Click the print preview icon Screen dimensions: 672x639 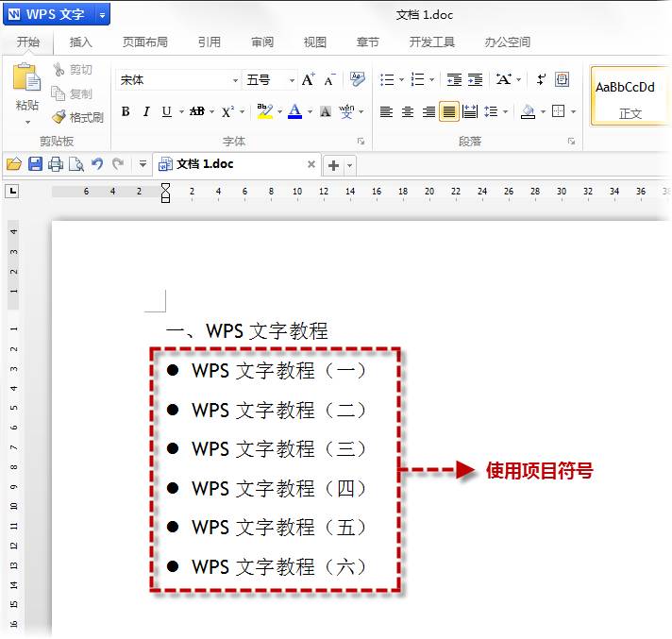coord(76,164)
